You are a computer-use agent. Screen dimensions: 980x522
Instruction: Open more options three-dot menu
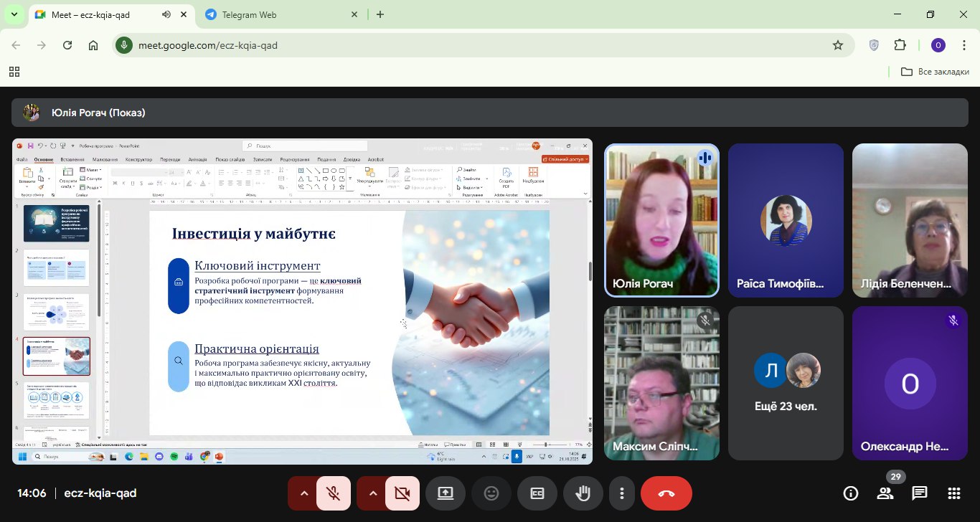622,493
